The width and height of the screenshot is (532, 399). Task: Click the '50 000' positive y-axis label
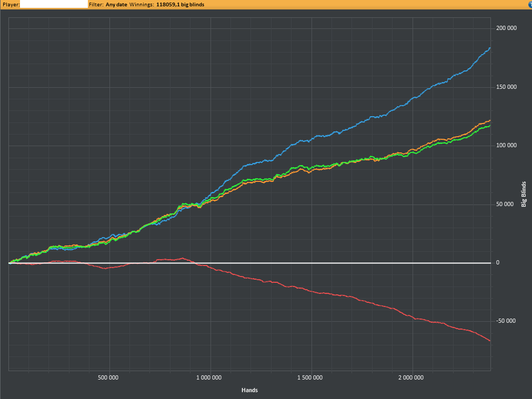pyautogui.click(x=505, y=204)
